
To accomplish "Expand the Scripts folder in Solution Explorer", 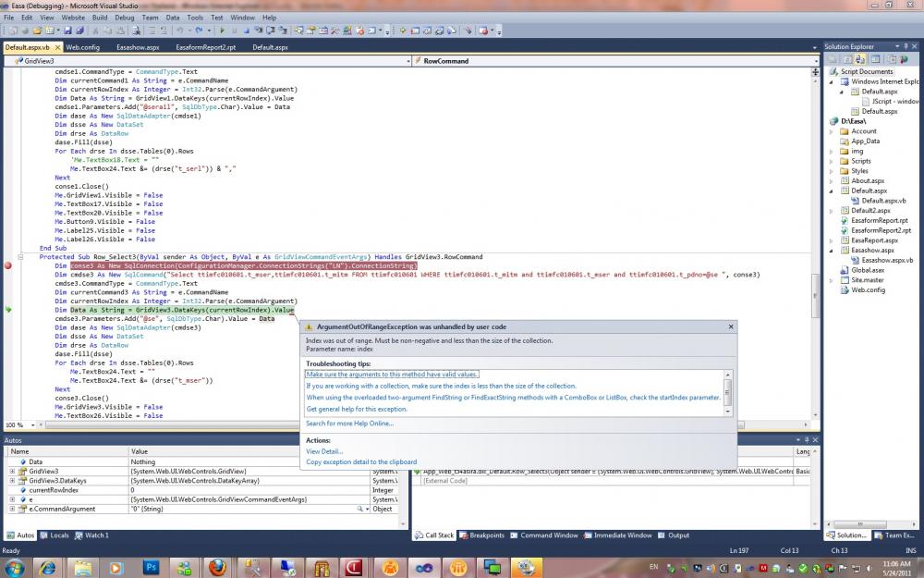I will [833, 161].
